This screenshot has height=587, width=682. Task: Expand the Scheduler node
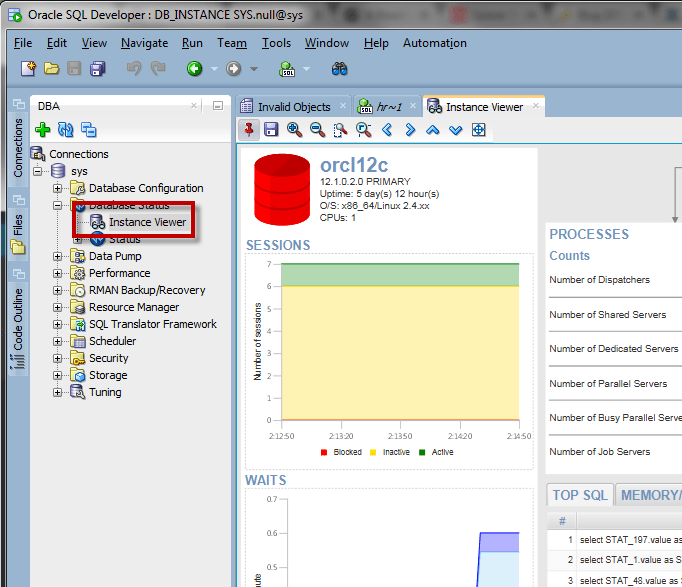pyautogui.click(x=57, y=341)
